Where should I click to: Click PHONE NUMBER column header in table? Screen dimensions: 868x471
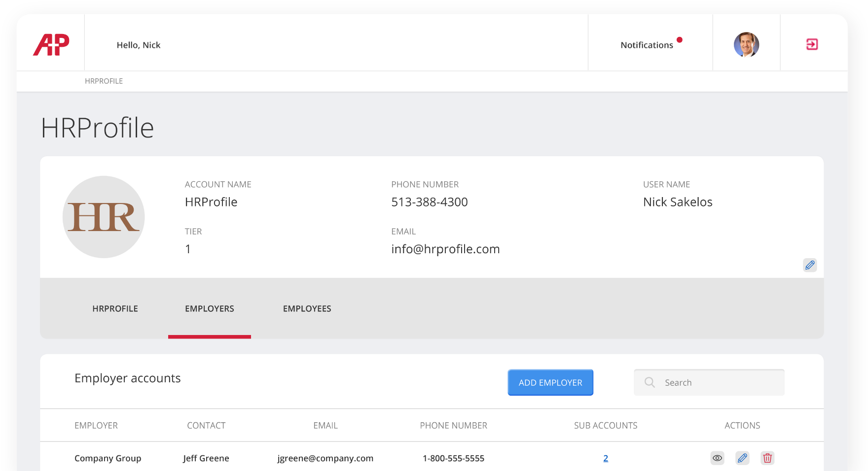[454, 425]
